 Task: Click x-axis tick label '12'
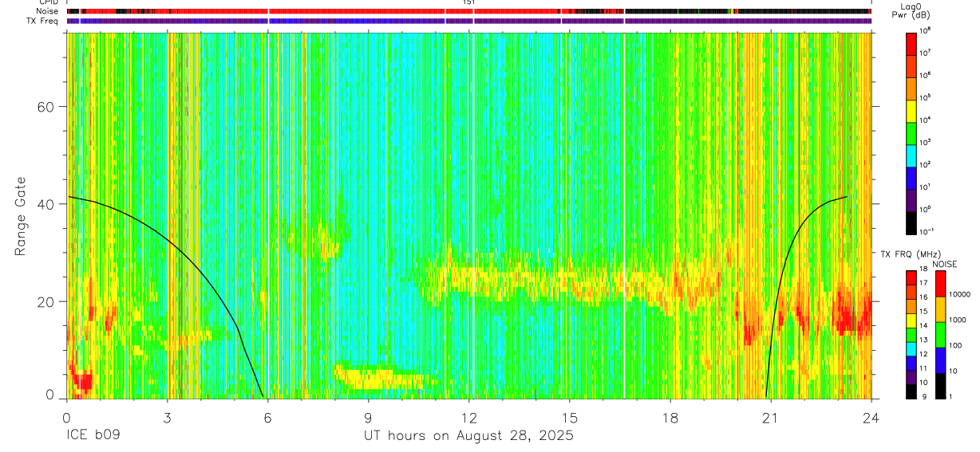(469, 417)
